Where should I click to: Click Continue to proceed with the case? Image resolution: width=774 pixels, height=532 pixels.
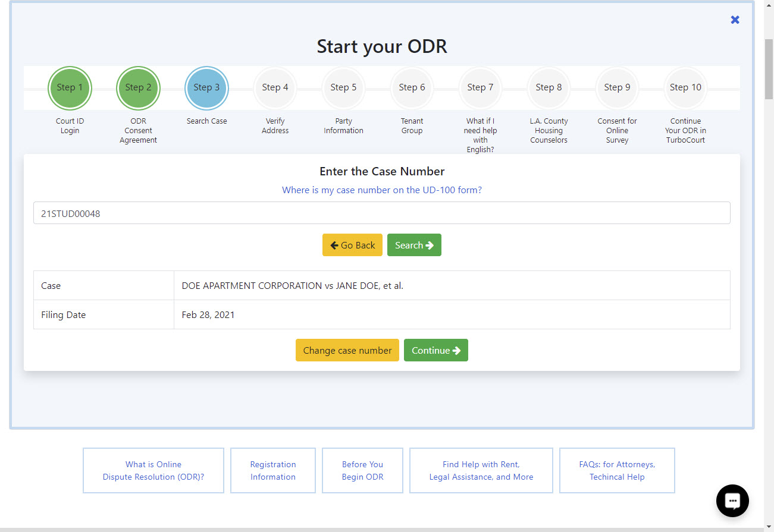[x=435, y=350]
